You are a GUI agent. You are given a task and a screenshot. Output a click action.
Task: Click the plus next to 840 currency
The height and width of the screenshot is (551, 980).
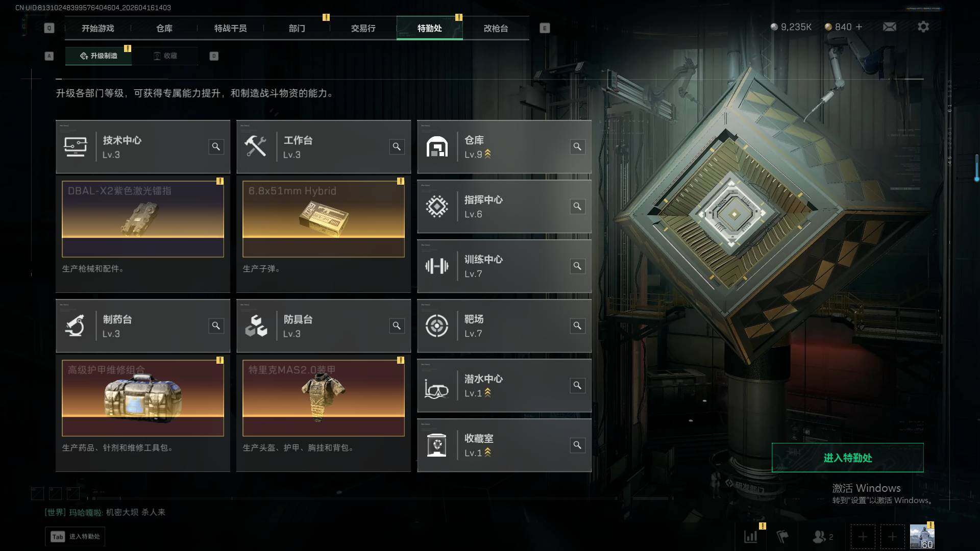coord(859,27)
